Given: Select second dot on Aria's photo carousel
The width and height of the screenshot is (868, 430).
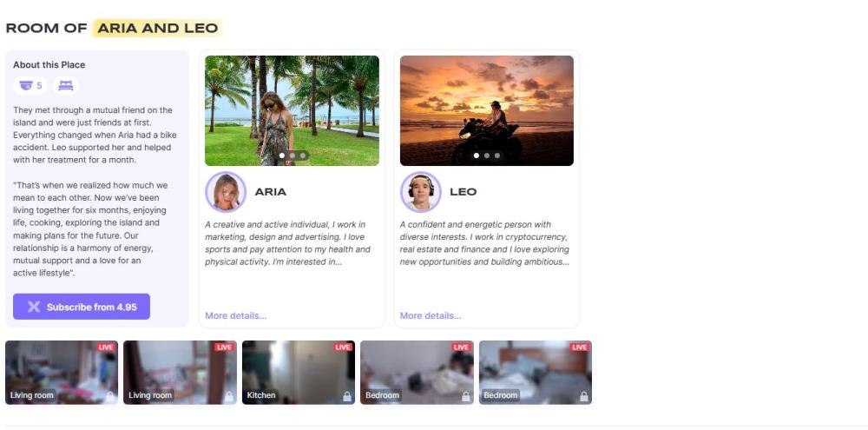Looking at the screenshot, I should coord(293,155).
